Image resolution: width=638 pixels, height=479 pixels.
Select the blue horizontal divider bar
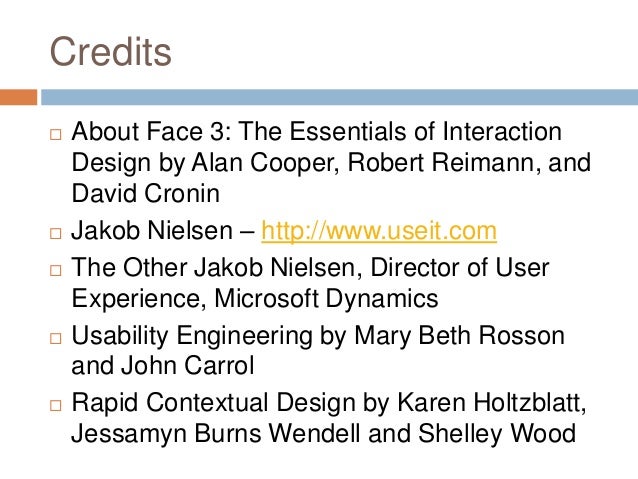point(339,97)
